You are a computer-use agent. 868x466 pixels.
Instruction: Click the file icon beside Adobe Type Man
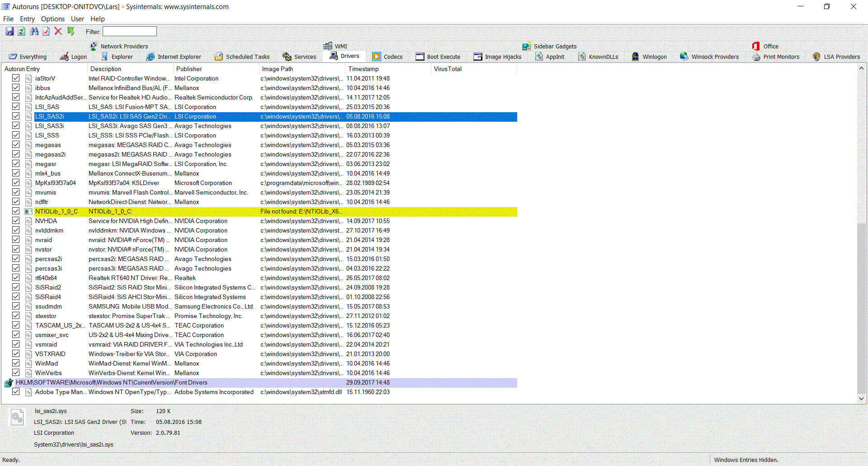point(28,392)
